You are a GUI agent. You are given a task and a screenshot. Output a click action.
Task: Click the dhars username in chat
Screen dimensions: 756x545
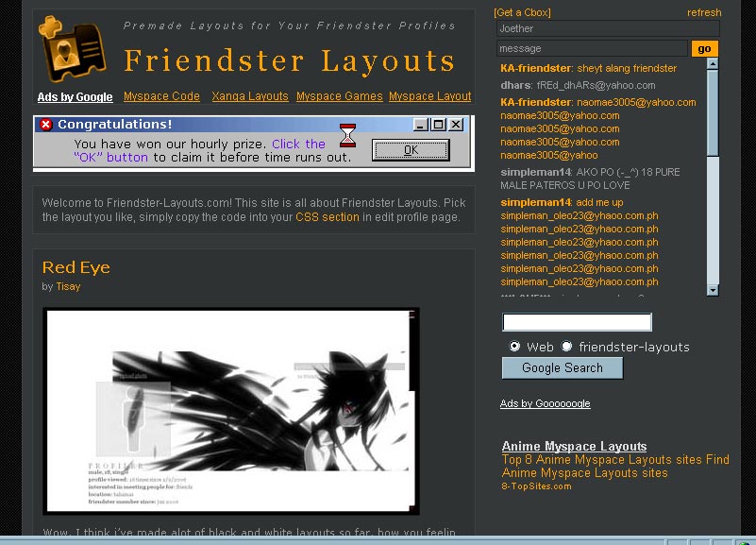click(x=515, y=85)
